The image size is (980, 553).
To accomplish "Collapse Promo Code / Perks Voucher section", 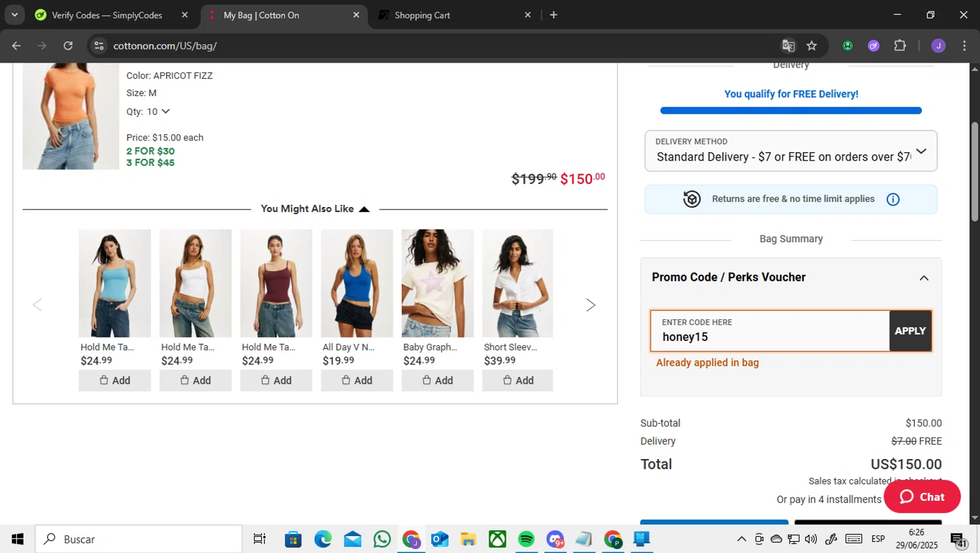I will click(924, 278).
